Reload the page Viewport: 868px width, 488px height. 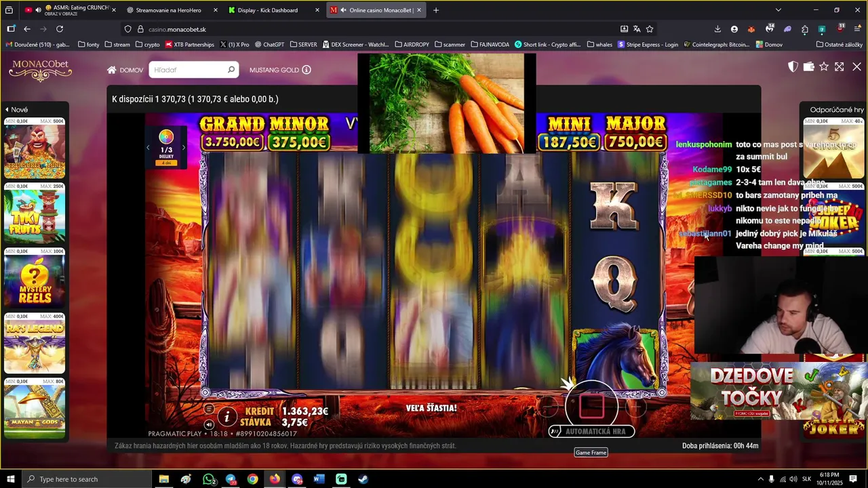pos(60,29)
